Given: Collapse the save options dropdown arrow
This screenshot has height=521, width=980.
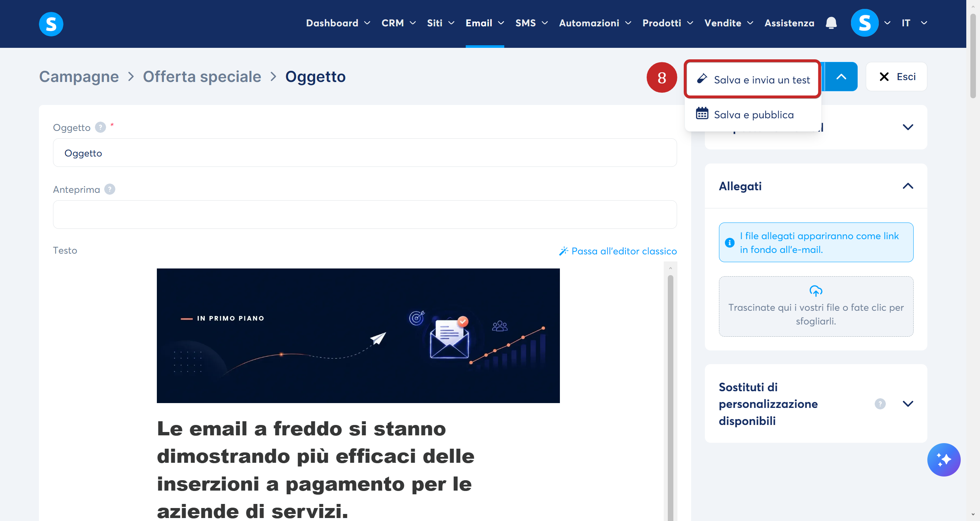Looking at the screenshot, I should coord(841,77).
